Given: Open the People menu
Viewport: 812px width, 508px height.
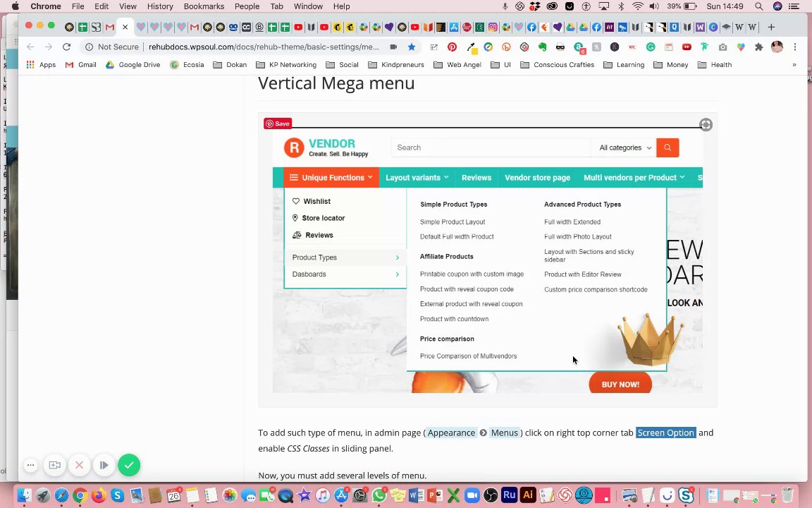Looking at the screenshot, I should pos(247,6).
